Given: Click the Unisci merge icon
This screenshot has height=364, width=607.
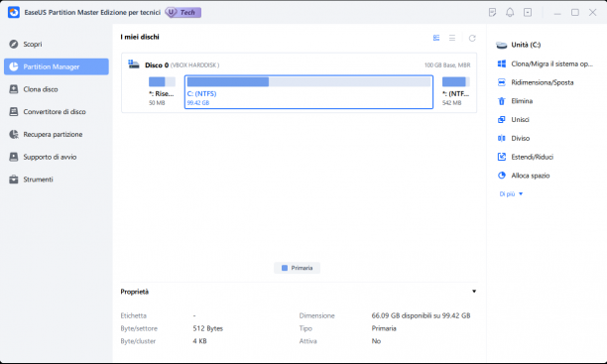Looking at the screenshot, I should [502, 120].
